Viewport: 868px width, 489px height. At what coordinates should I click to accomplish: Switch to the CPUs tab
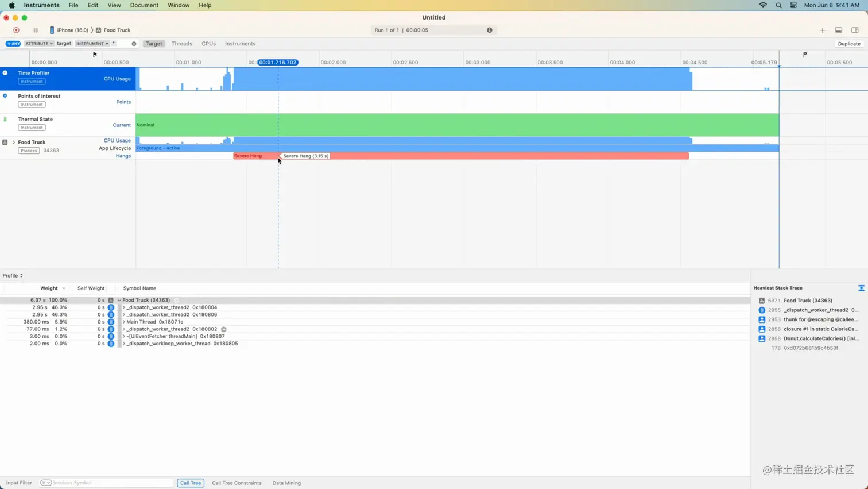tap(208, 44)
